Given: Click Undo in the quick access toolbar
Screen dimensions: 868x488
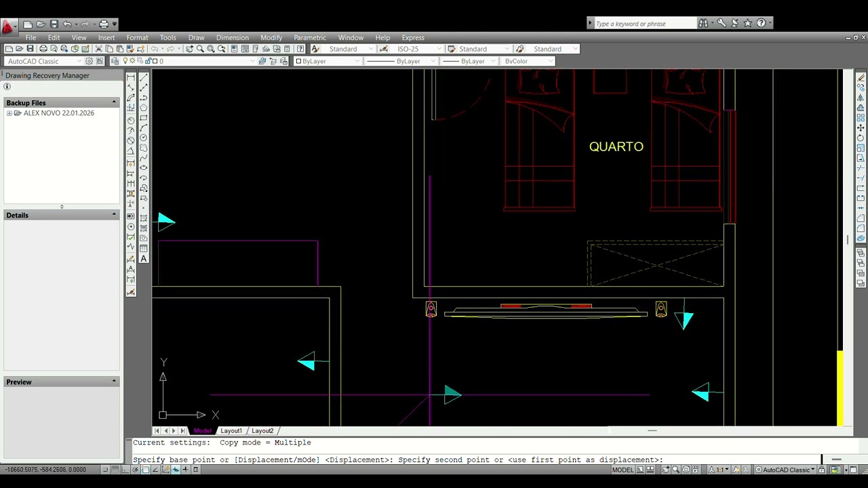Looking at the screenshot, I should tap(67, 24).
